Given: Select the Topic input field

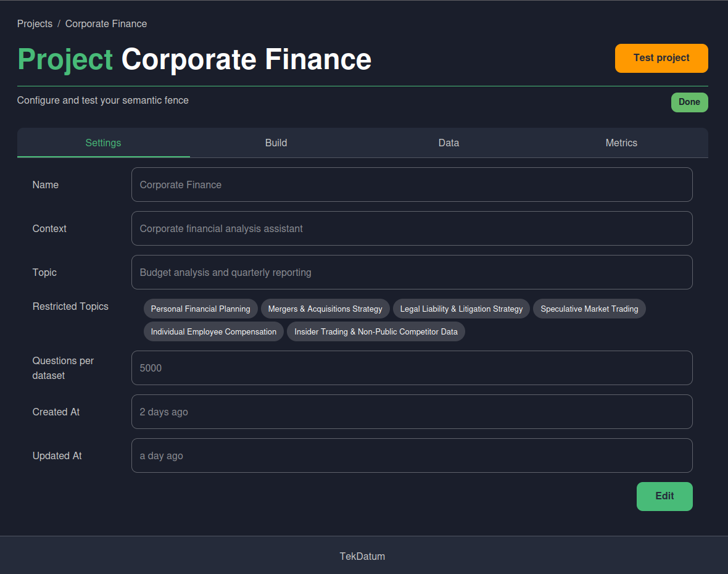Looking at the screenshot, I should point(412,272).
